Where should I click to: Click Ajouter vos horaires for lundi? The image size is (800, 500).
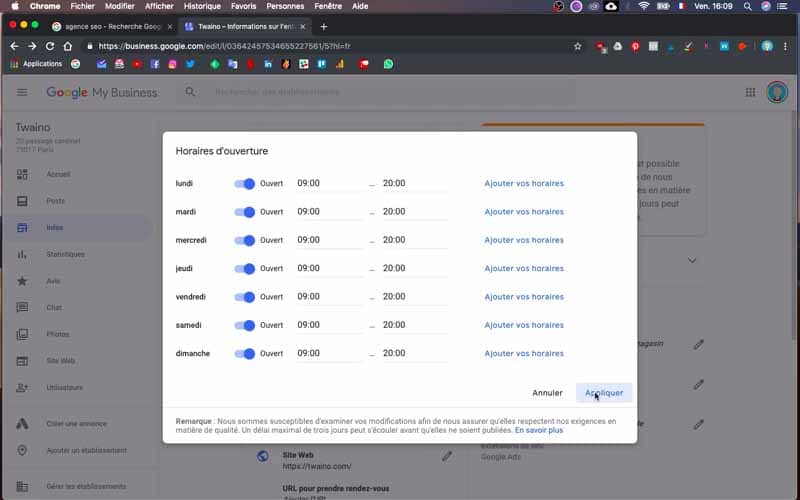click(524, 184)
